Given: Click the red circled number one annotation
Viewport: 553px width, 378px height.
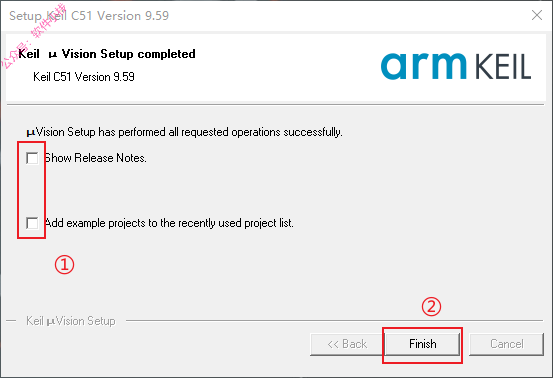Looking at the screenshot, I should [64, 265].
